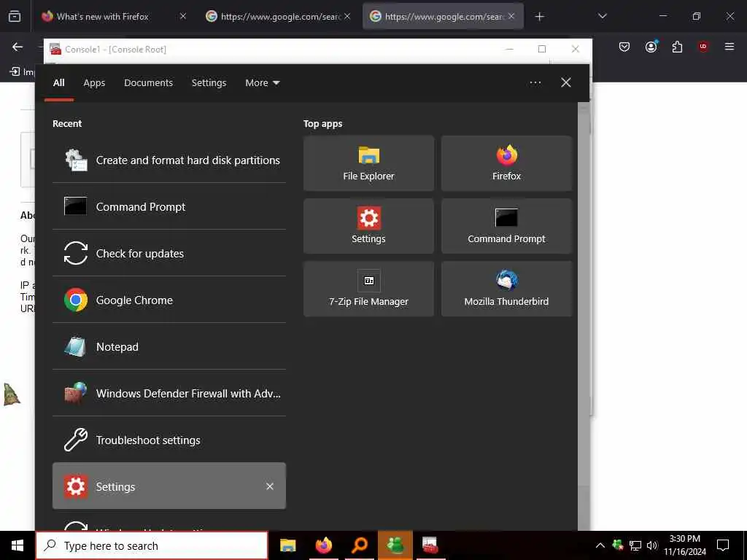Open Notepad from Recent list
This screenshot has height=560, width=747.
169,347
